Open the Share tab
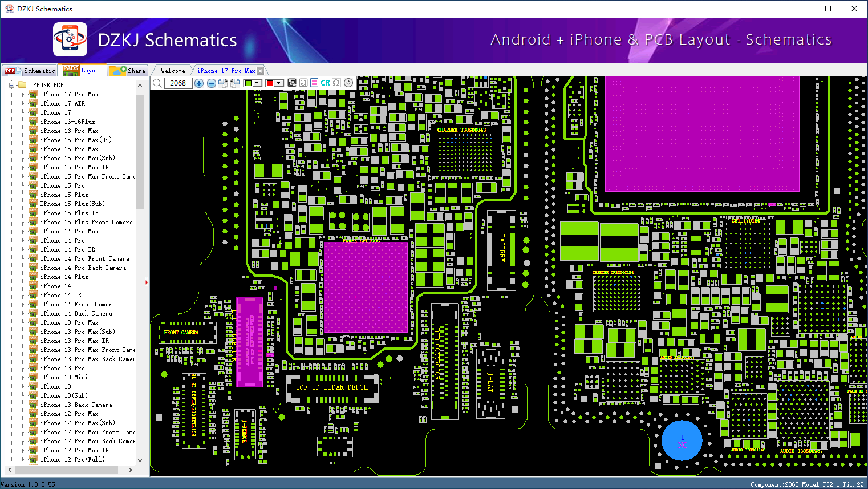The width and height of the screenshot is (868, 489). pyautogui.click(x=128, y=71)
